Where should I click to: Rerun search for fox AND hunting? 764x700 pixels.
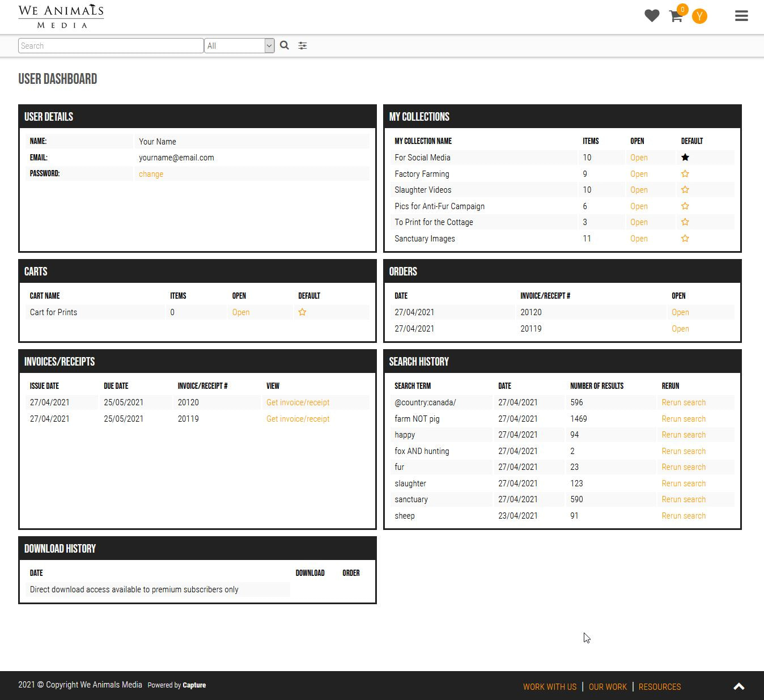tap(684, 451)
